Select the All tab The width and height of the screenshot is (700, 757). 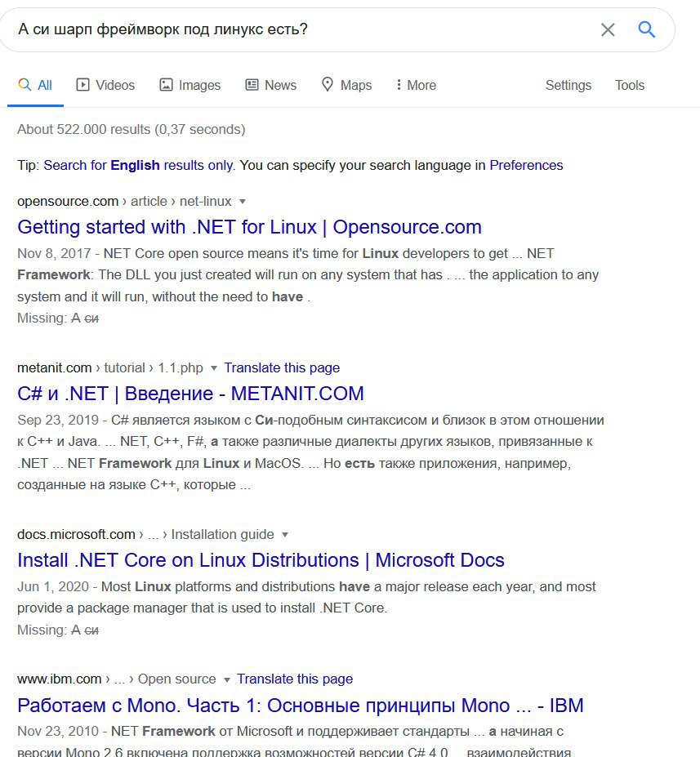(x=35, y=86)
